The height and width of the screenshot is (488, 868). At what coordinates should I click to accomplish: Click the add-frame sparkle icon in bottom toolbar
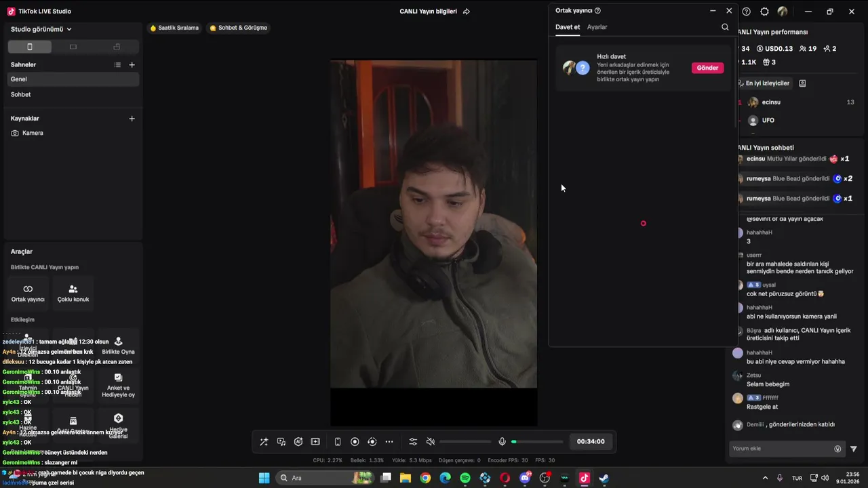pos(315,442)
